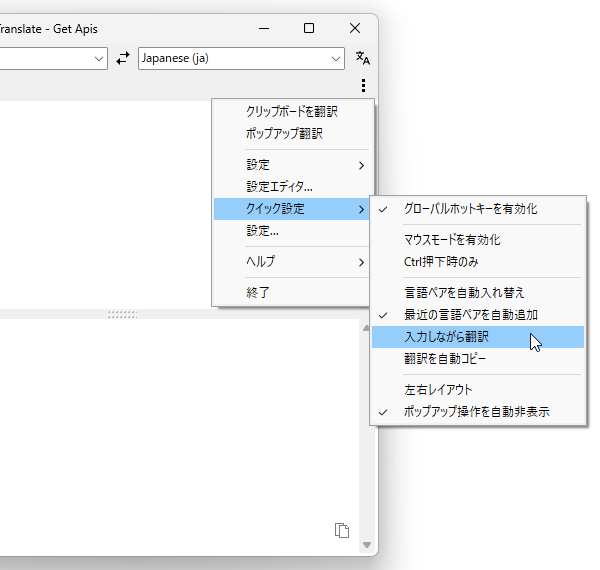Click the scrollbar up arrow in output pane
The height and width of the screenshot is (570, 600).
coord(366,328)
